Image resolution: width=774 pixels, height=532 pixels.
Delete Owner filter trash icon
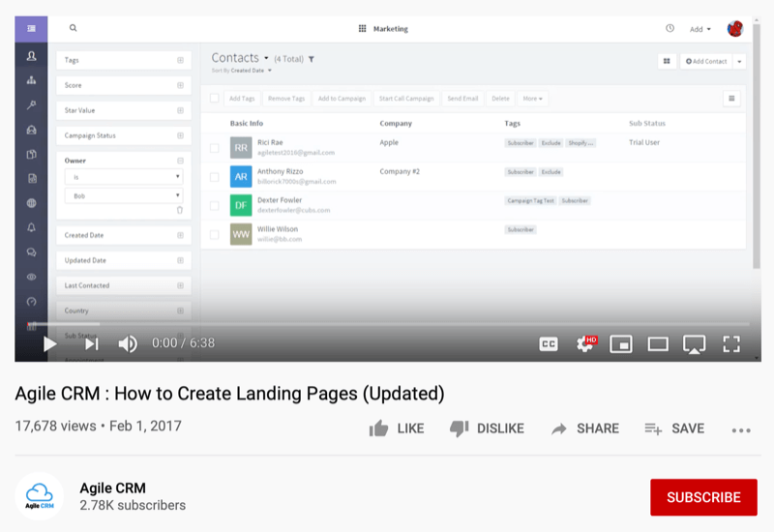point(180,210)
